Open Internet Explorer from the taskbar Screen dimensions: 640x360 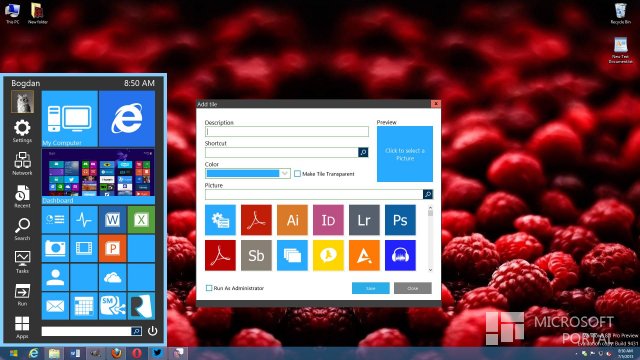(33, 353)
